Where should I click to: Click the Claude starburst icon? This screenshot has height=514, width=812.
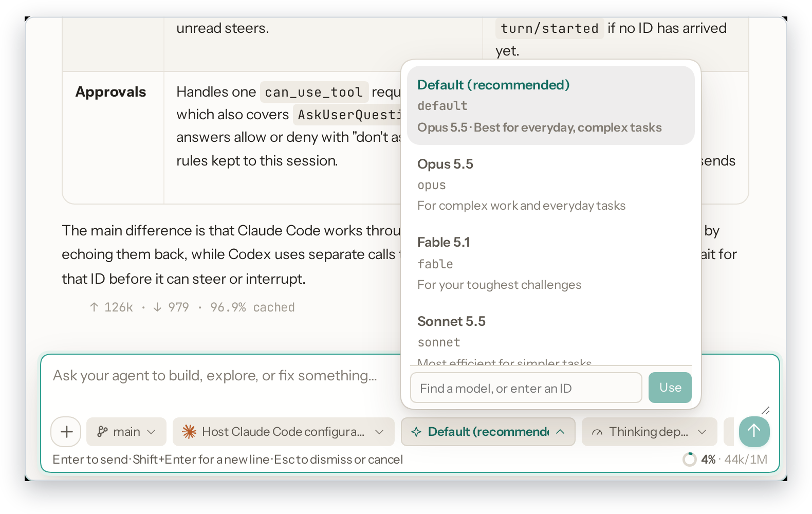pos(189,432)
